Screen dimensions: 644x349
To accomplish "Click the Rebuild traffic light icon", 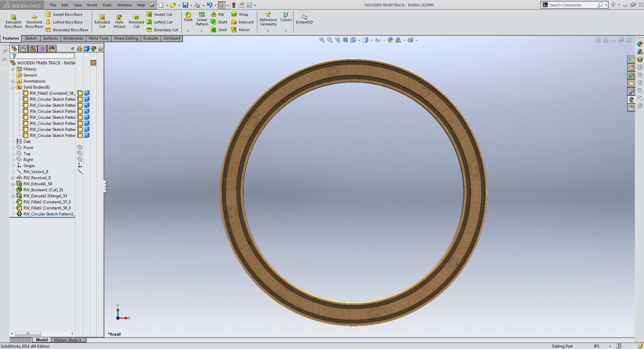I will (x=234, y=5).
